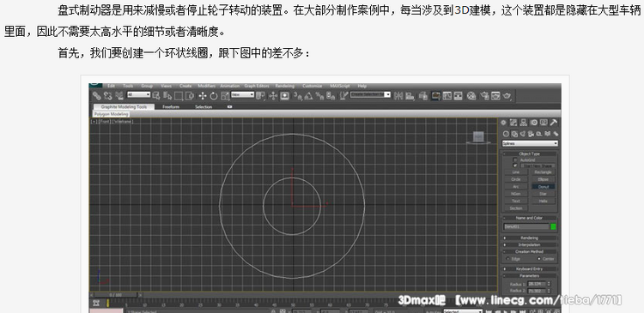Switch to Graphite Modeling Tools tab
This screenshot has width=644, height=313.
[124, 106]
